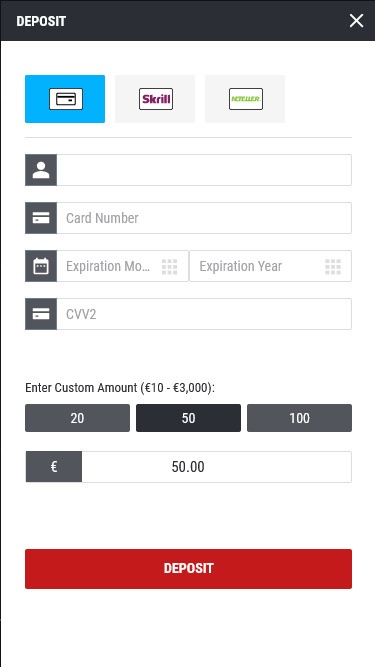Click the card icon beside Card Number

click(x=41, y=218)
